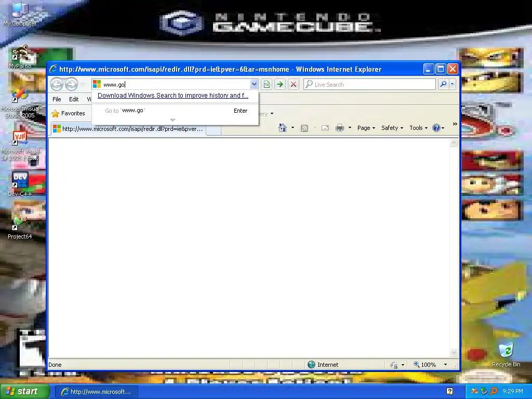
Task: Open the Tools menu
Action: point(418,128)
